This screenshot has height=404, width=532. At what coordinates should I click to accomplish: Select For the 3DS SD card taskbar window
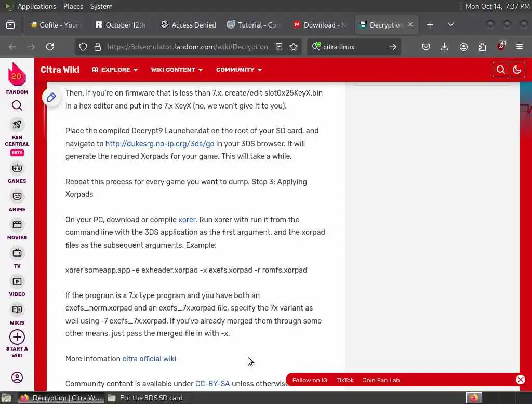pyautogui.click(x=146, y=398)
